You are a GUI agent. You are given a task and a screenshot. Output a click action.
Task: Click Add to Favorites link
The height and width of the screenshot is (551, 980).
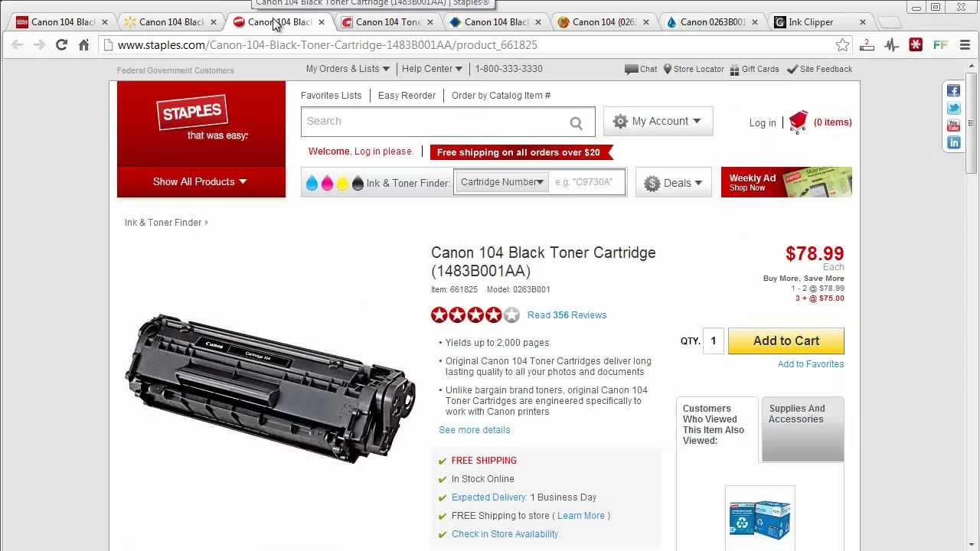(x=811, y=364)
